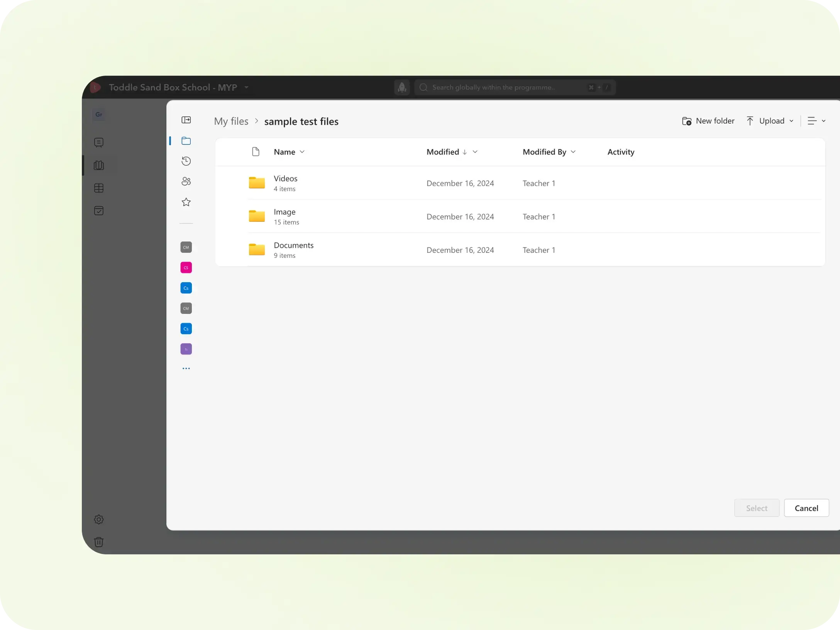840x630 pixels.
Task: Click the pink CS library icon
Action: 186,268
